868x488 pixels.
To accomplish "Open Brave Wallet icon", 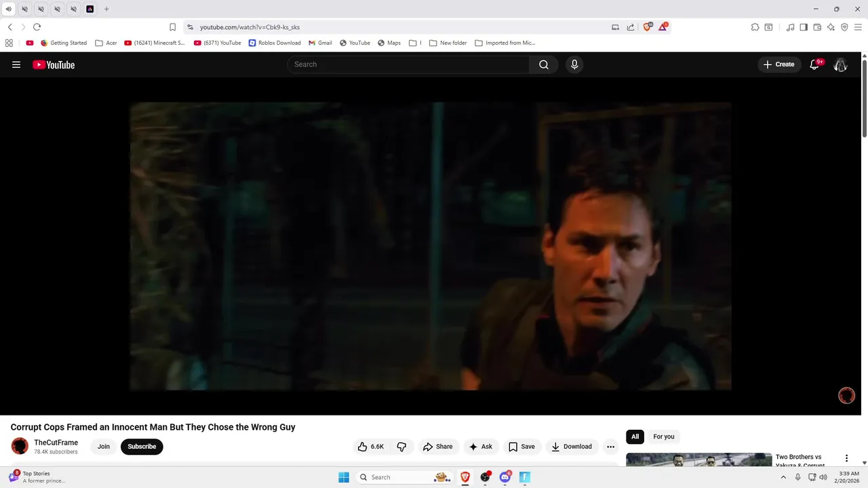I will click(x=817, y=27).
